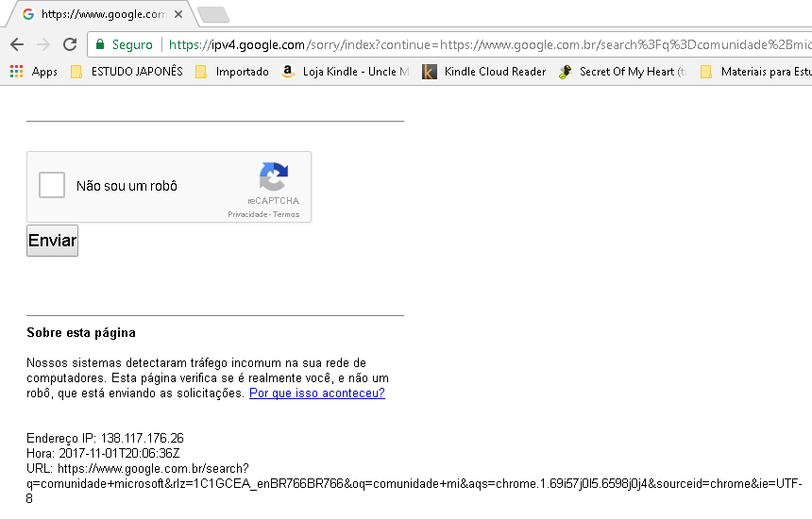812x519 pixels.
Task: Select the https://www.google.com tab
Action: pyautogui.click(x=102, y=14)
